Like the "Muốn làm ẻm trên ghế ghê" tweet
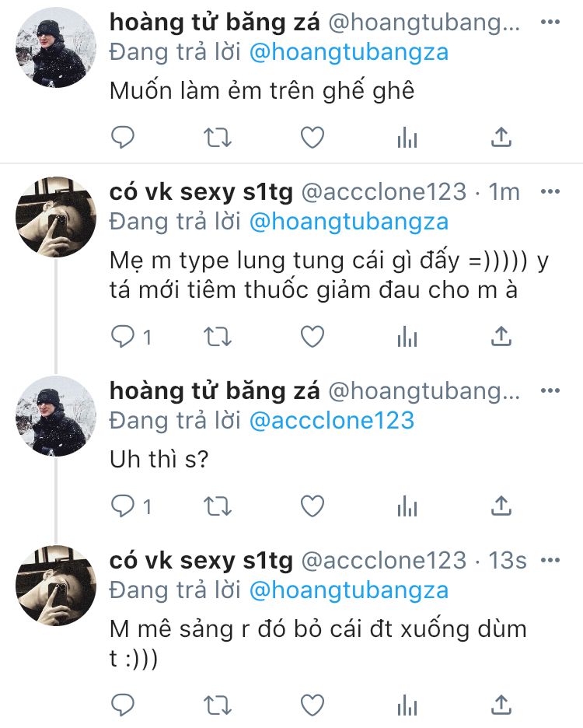 click(x=312, y=138)
